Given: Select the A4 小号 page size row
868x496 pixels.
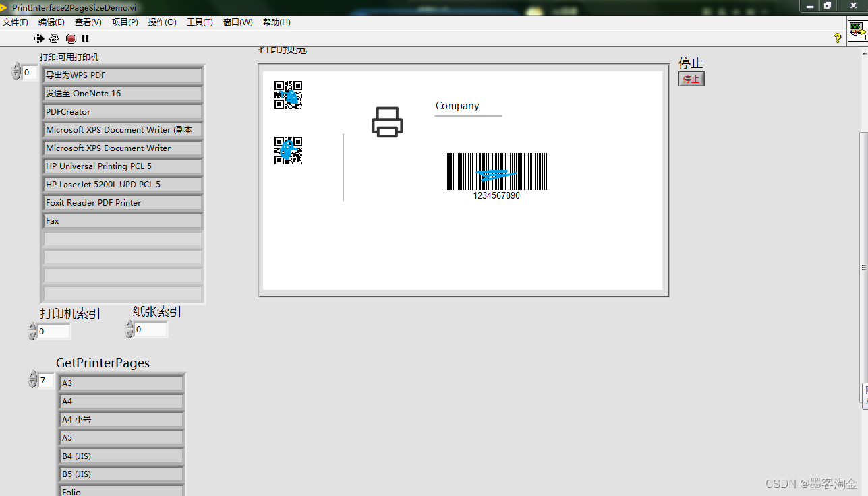Looking at the screenshot, I should (121, 420).
